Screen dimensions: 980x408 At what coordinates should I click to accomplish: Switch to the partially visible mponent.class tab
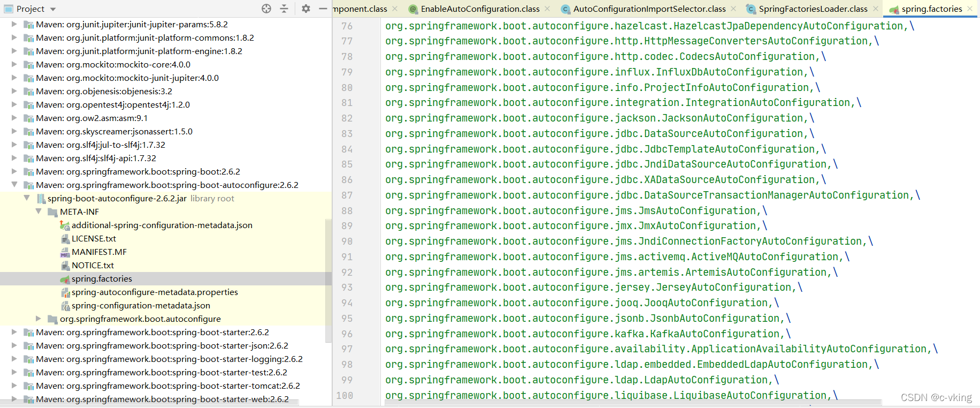(360, 9)
